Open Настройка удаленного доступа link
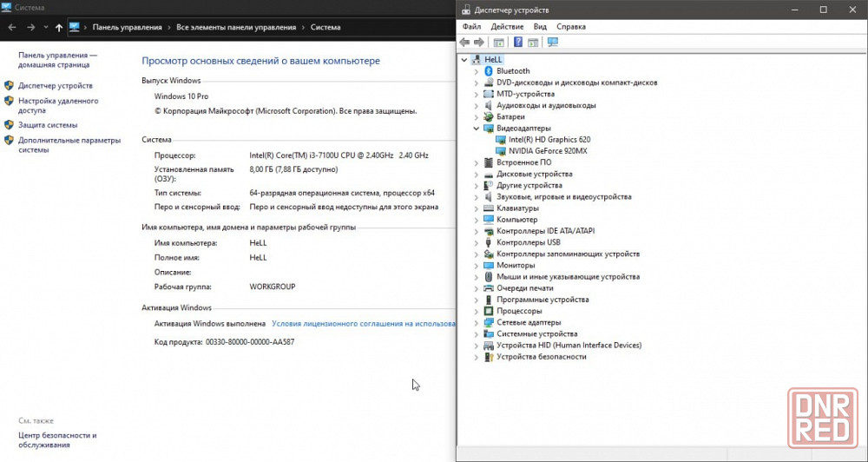Image resolution: width=868 pixels, height=462 pixels. [58, 106]
